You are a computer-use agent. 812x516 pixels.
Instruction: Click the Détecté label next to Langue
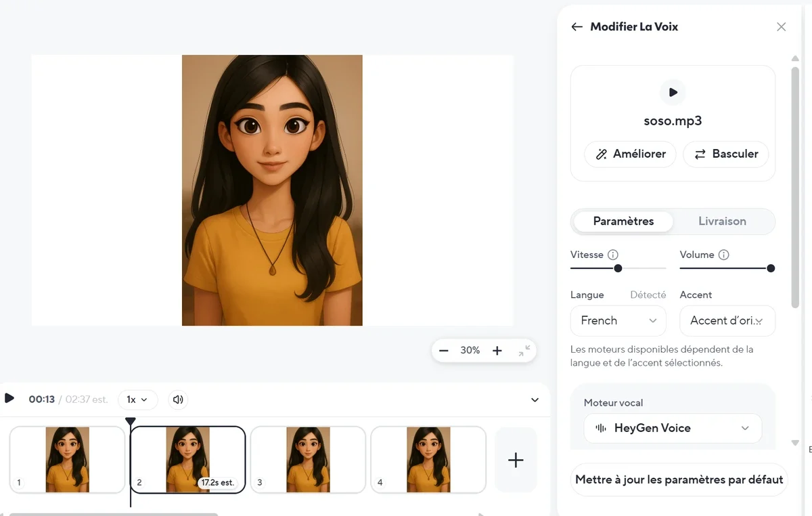click(648, 295)
